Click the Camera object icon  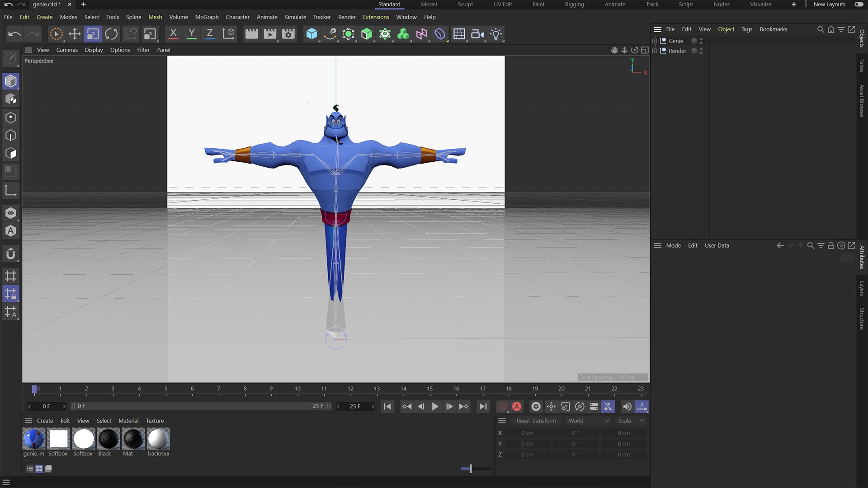point(477,34)
